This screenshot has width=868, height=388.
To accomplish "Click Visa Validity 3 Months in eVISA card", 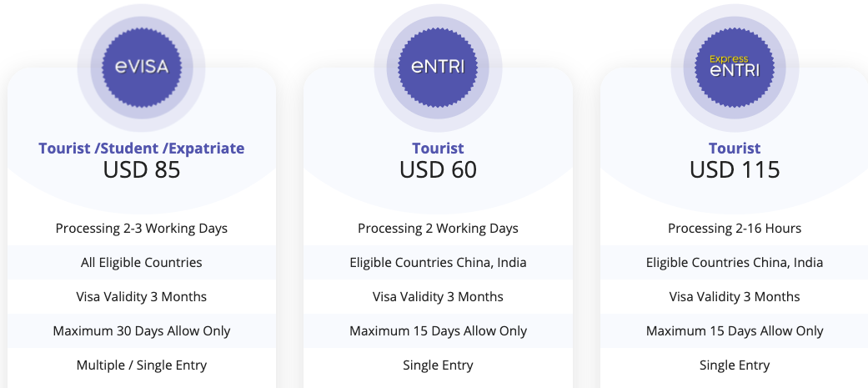I will tap(141, 297).
